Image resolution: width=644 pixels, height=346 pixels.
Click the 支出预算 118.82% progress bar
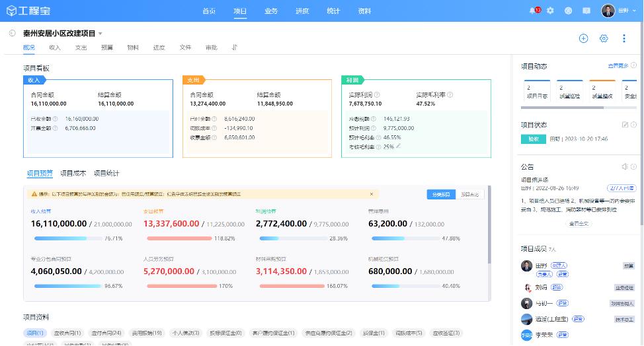coord(179,238)
